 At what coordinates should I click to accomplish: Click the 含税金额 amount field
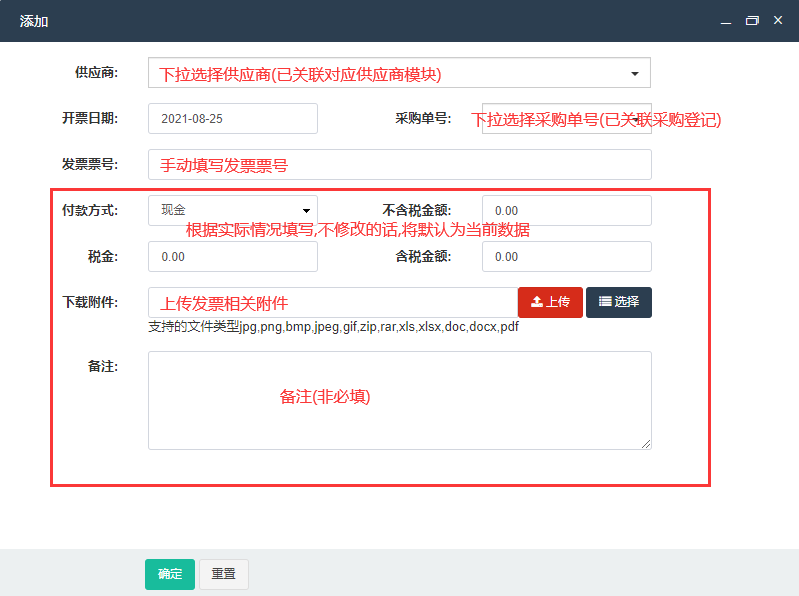567,256
